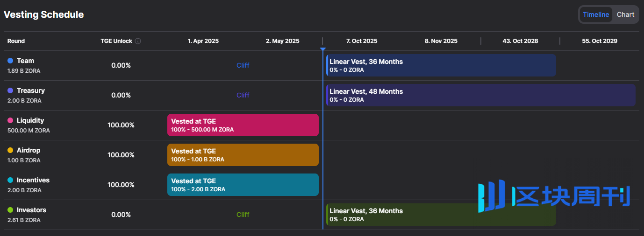This screenshot has height=236, width=644.
Task: Select the Treasury Linear Vest 48 Months bar
Action: pos(481,95)
